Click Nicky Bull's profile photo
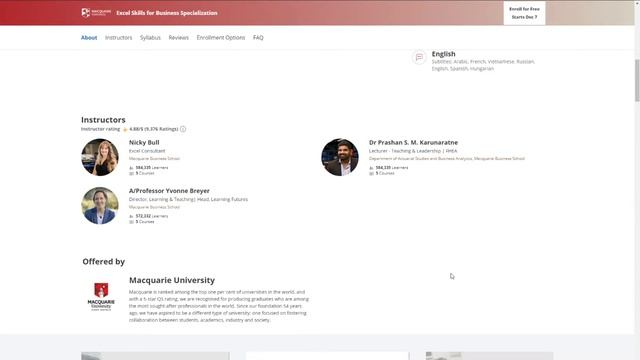This screenshot has height=360, width=640. tap(100, 157)
